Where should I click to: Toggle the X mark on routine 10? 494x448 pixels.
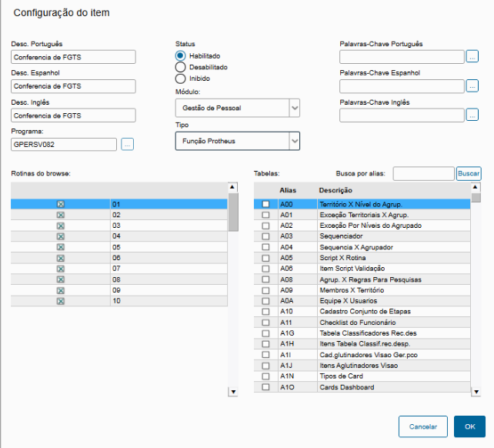(60, 301)
